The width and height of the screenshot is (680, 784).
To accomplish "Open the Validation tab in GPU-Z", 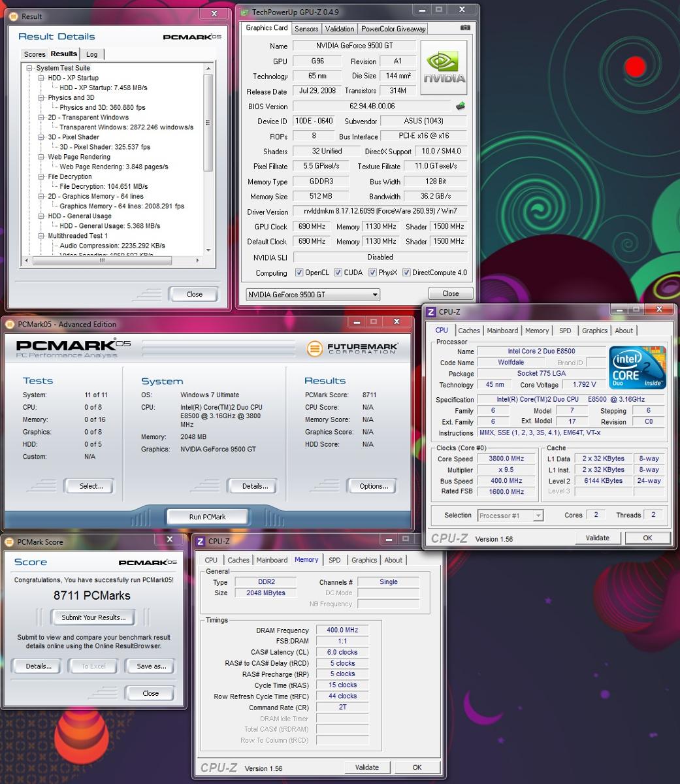I will tap(340, 29).
